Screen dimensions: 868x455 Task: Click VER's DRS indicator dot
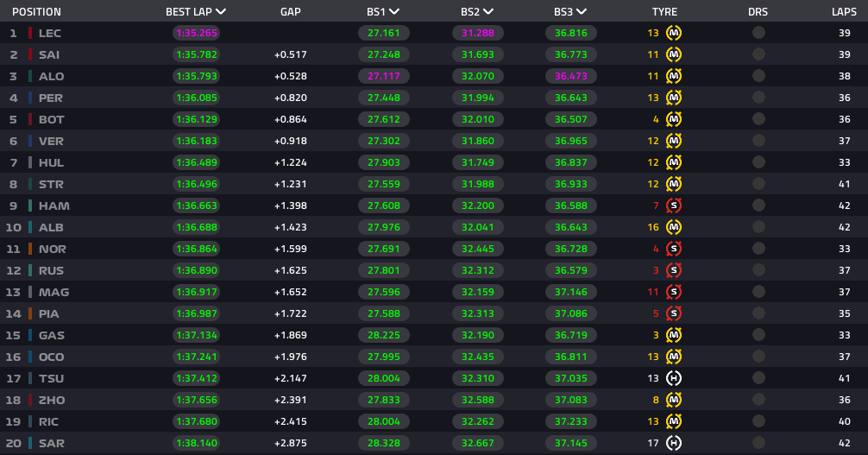pos(758,141)
